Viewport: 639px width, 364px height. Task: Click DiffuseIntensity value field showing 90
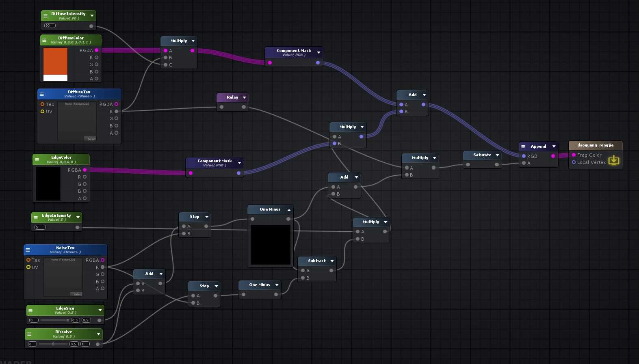coord(50,26)
